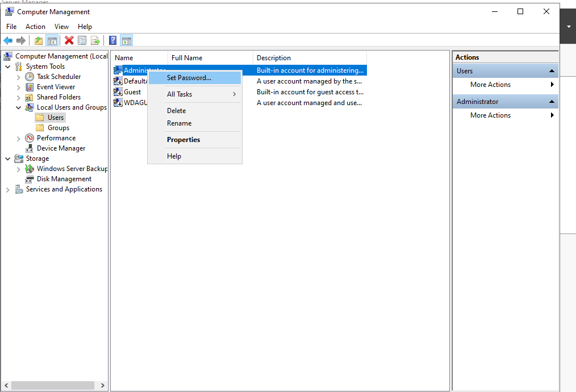Viewport: 576px width, 392px height.
Task: Click the blue Help toolbar icon
Action: 113,40
